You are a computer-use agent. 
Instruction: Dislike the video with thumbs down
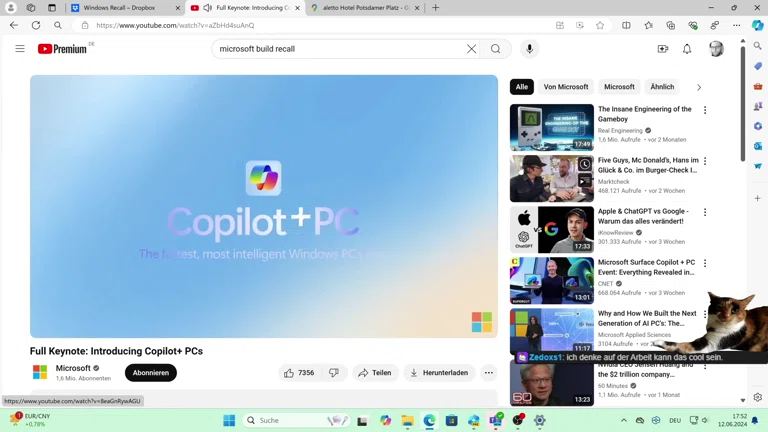point(334,373)
